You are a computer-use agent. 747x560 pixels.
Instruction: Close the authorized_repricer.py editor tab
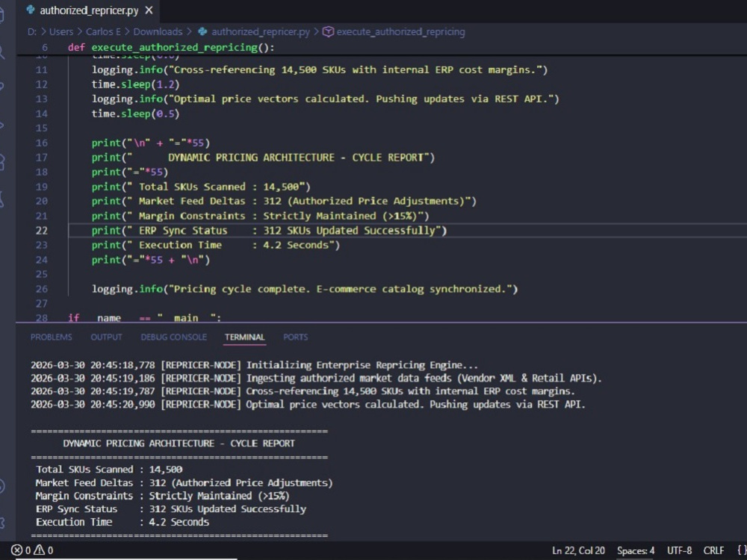point(149,10)
